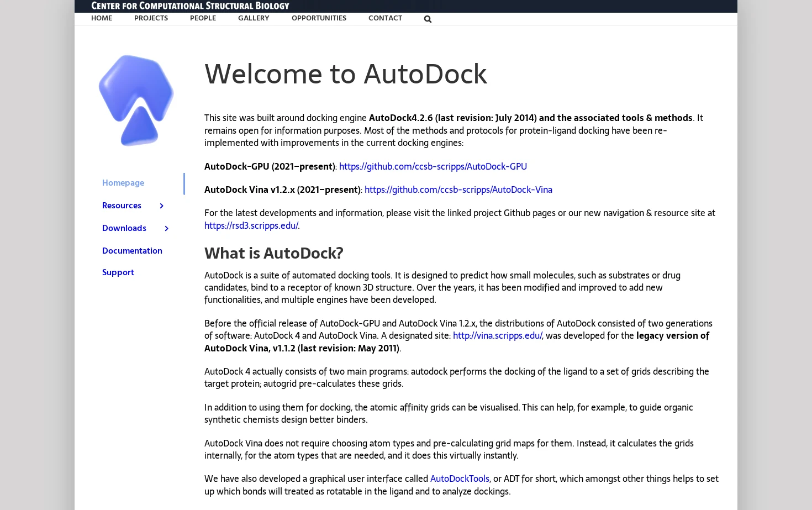Visit the rsd3.scripps.edu link

click(251, 225)
